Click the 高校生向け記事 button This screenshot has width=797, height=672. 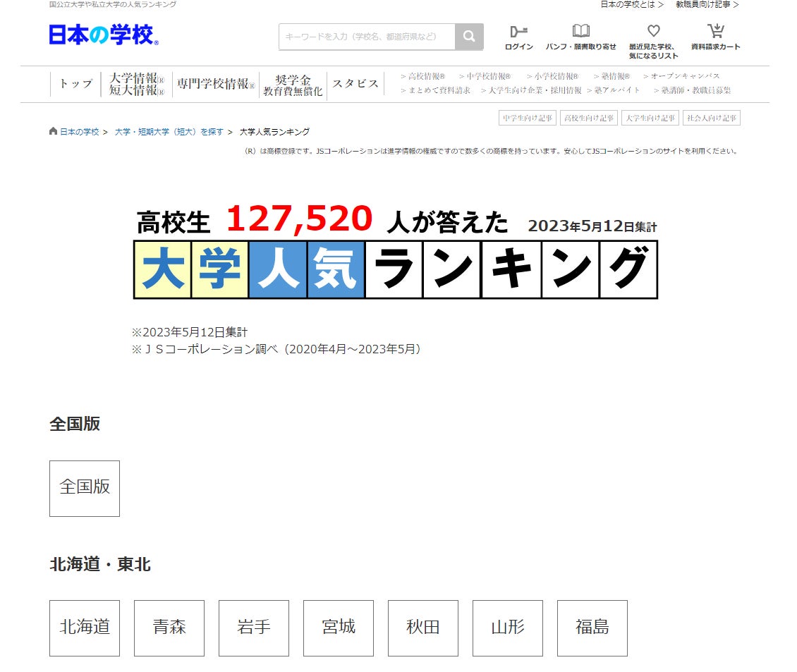[x=589, y=118]
